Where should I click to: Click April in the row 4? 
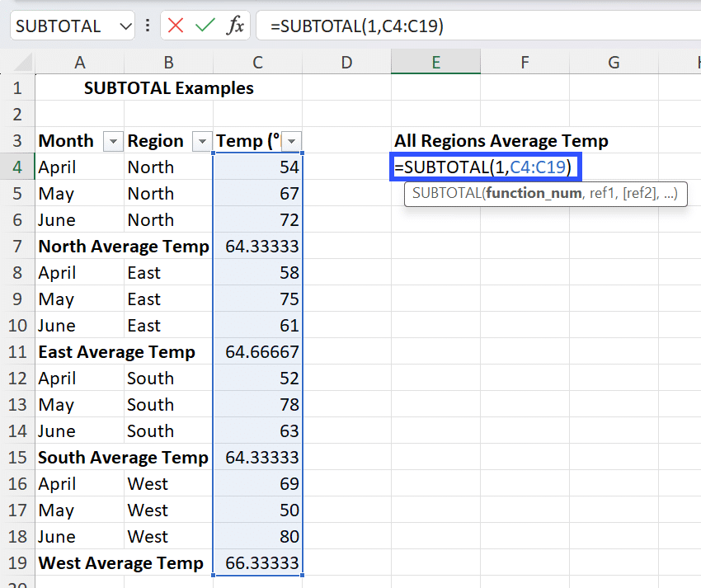[57, 167]
